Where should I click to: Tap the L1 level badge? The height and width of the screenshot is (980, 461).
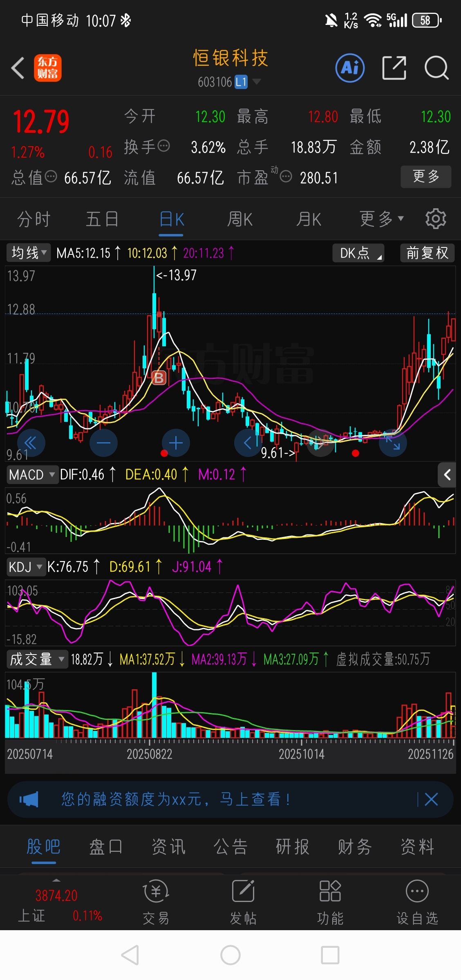pyautogui.click(x=241, y=82)
